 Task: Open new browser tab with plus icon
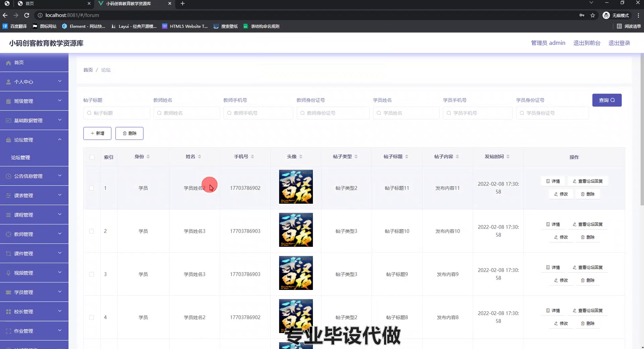pos(182,3)
